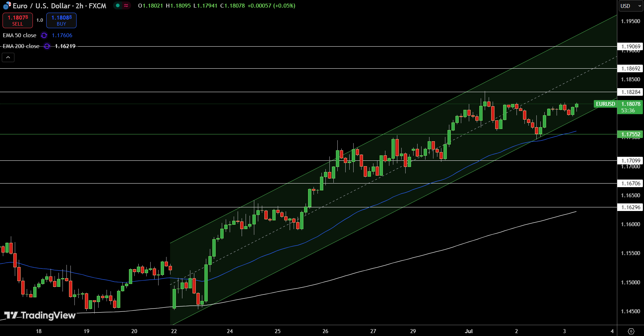Viewport: 644px width, 336px height.
Task: Click the Jul label on the time axis
Action: tap(469, 331)
